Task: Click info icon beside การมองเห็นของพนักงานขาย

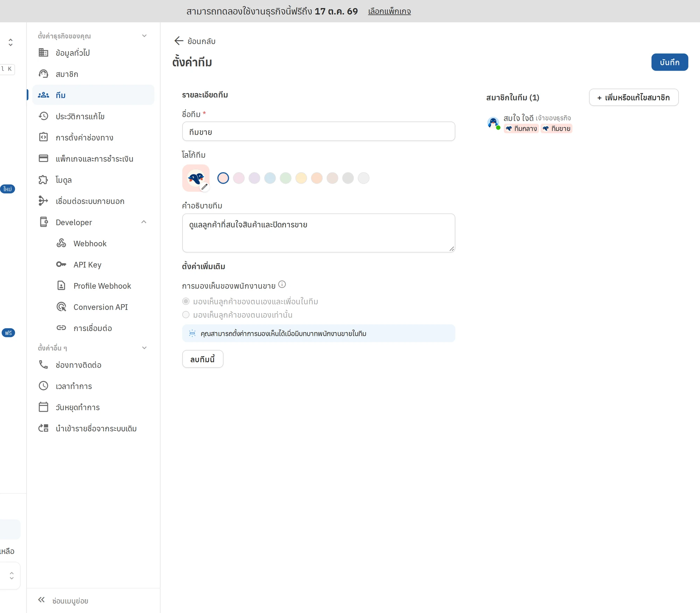Action: click(282, 284)
